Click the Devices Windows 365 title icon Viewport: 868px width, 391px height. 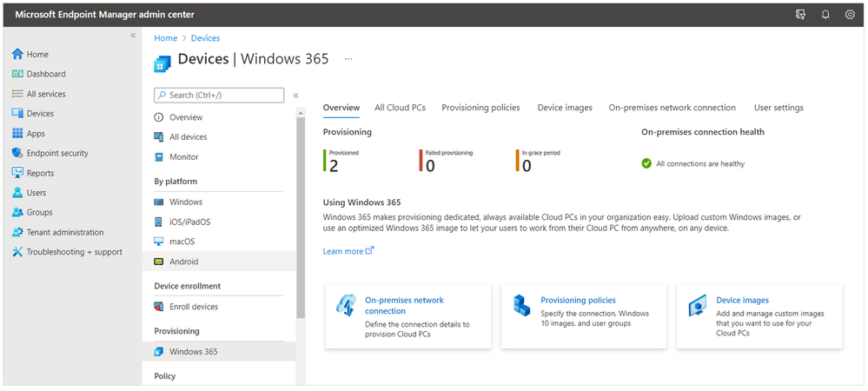click(x=162, y=63)
